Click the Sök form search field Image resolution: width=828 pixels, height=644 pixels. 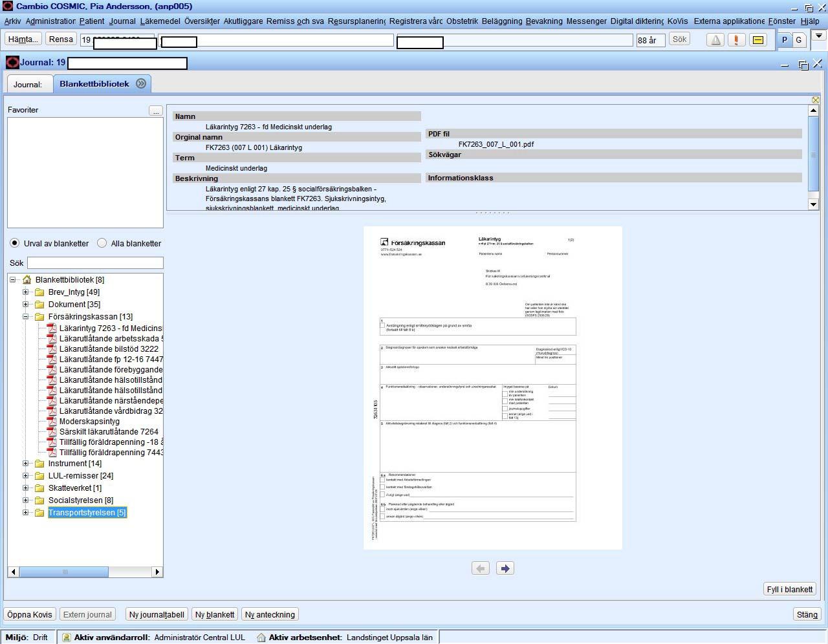coord(95,263)
